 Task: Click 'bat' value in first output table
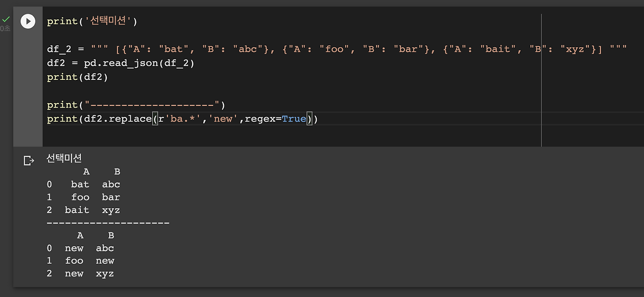pos(80,184)
